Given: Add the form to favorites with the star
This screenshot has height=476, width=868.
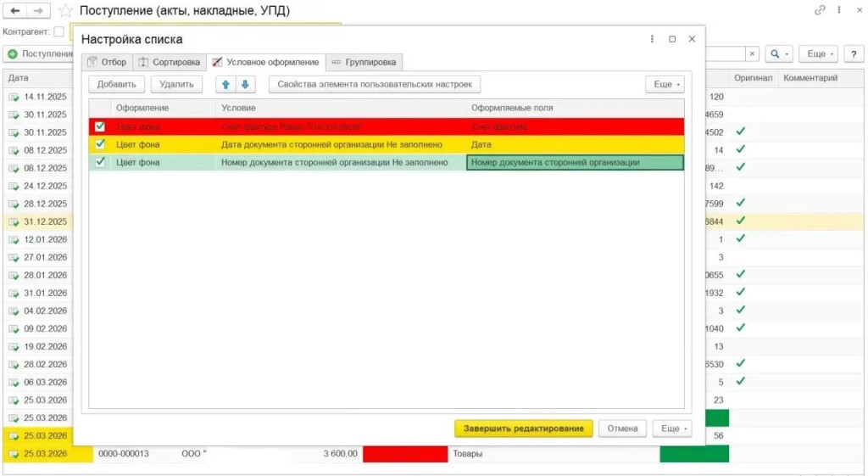Looking at the screenshot, I should (65, 11).
